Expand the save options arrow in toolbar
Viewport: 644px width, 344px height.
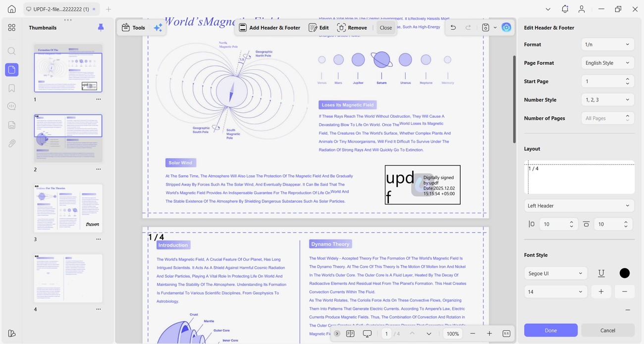click(495, 28)
